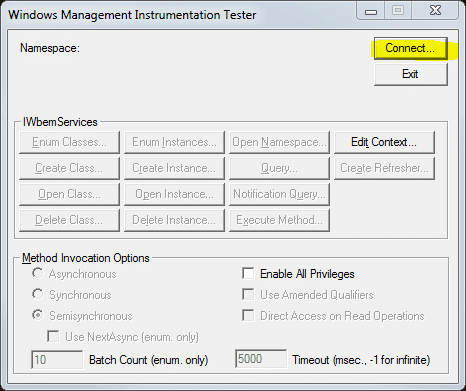The width and height of the screenshot is (466, 391).
Task: Click the Create Instance button
Action: [x=174, y=168]
